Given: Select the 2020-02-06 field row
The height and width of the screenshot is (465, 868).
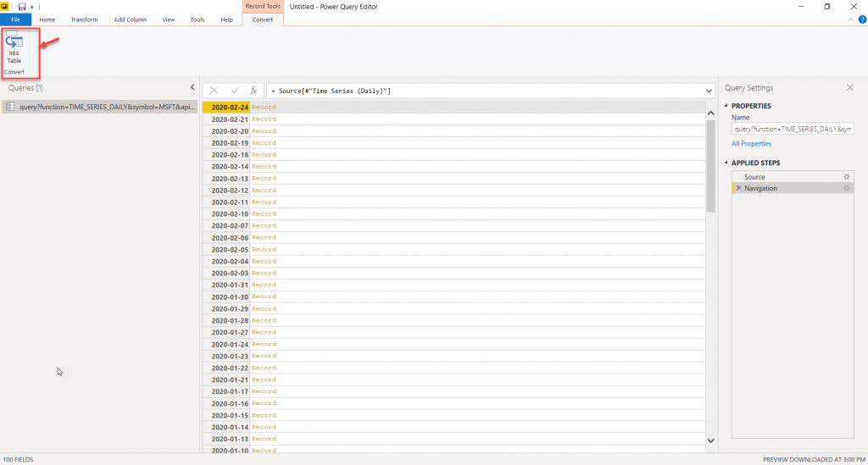Looking at the screenshot, I should pos(454,238).
